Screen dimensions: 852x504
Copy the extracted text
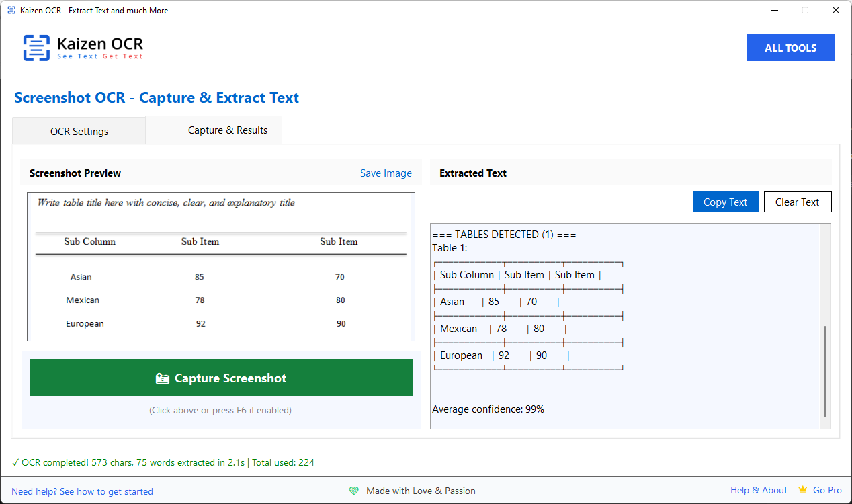(x=726, y=202)
